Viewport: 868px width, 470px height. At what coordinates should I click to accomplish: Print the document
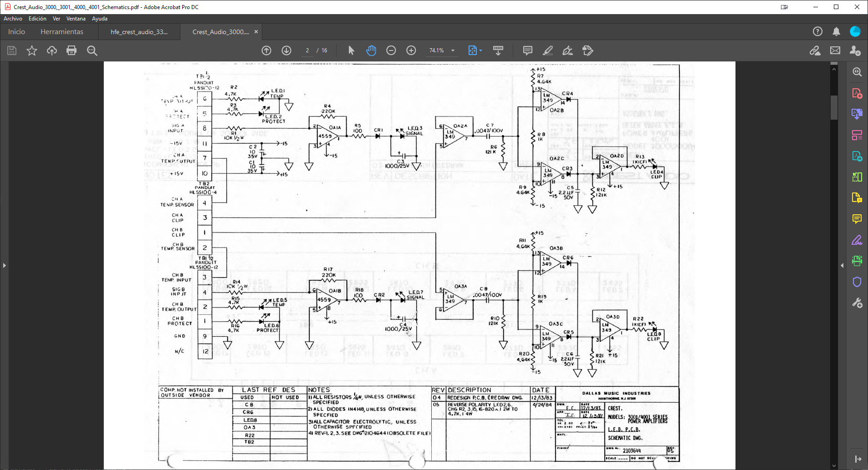click(x=71, y=51)
